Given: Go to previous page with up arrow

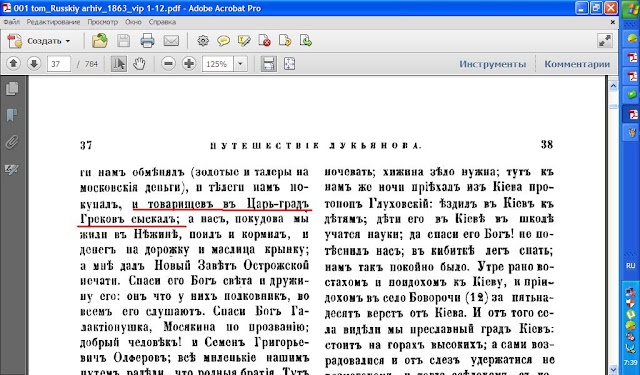Looking at the screenshot, I should click(x=13, y=64).
